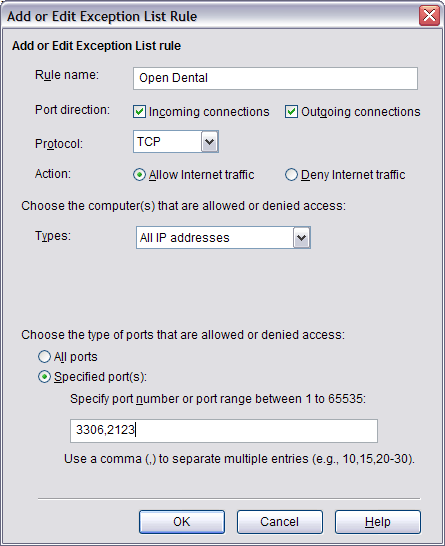Click the Rule name label

pyautogui.click(x=67, y=75)
